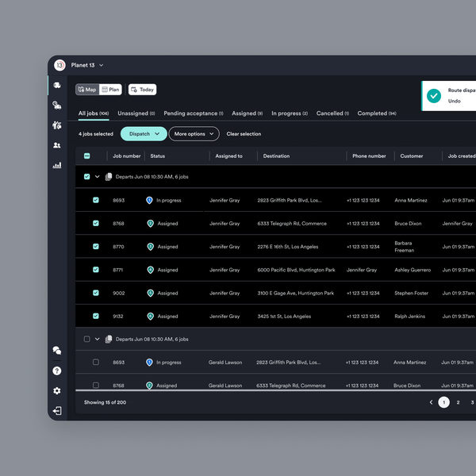
Task: Collapse the first Departs Jun 08 route group
Action: (x=98, y=177)
